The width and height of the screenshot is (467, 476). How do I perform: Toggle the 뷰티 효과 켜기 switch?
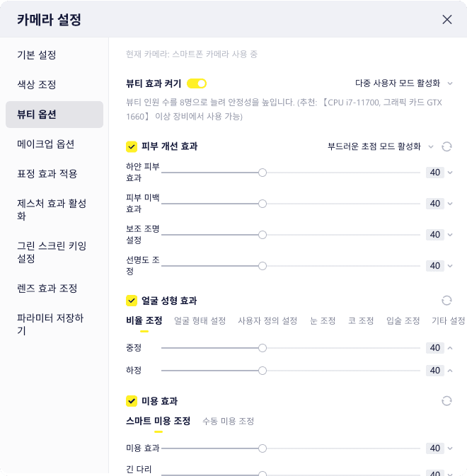coord(197,83)
